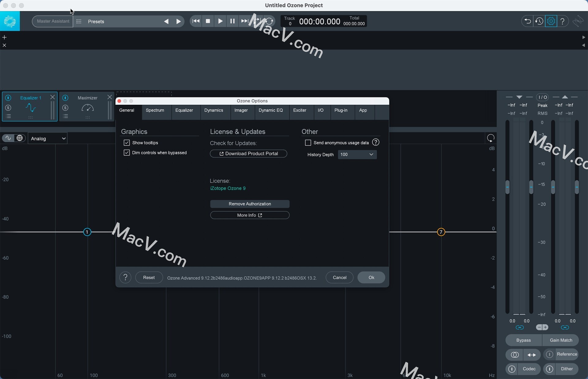Click Reset in Ozone Options
The image size is (588, 379).
click(149, 278)
